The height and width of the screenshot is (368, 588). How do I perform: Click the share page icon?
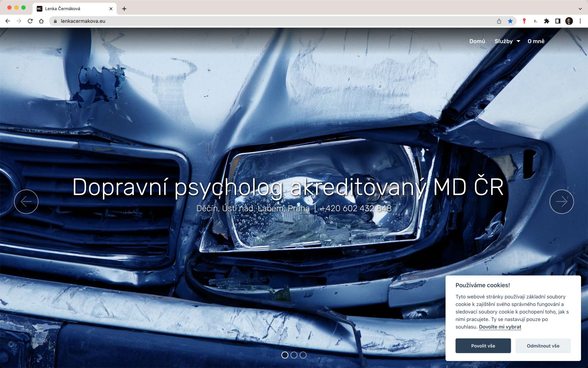[x=499, y=21]
